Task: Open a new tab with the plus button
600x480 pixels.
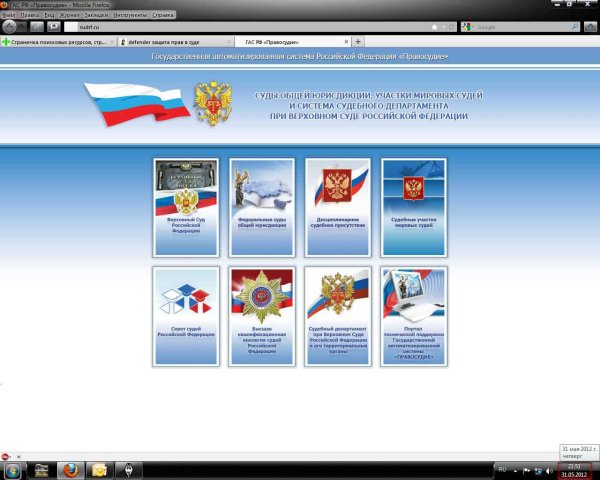Action: tap(358, 41)
